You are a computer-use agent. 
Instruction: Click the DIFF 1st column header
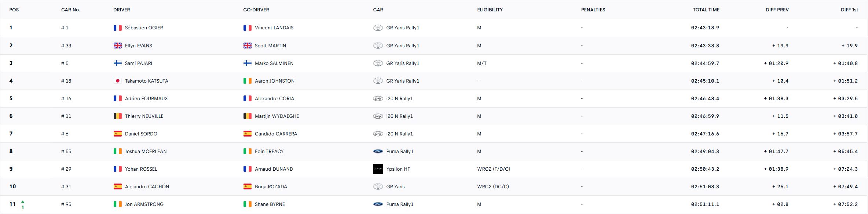(849, 10)
